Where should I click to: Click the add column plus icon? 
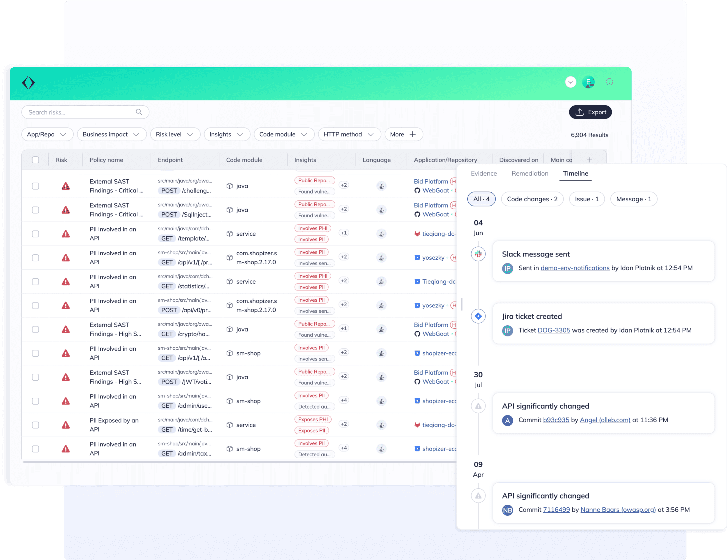click(589, 160)
